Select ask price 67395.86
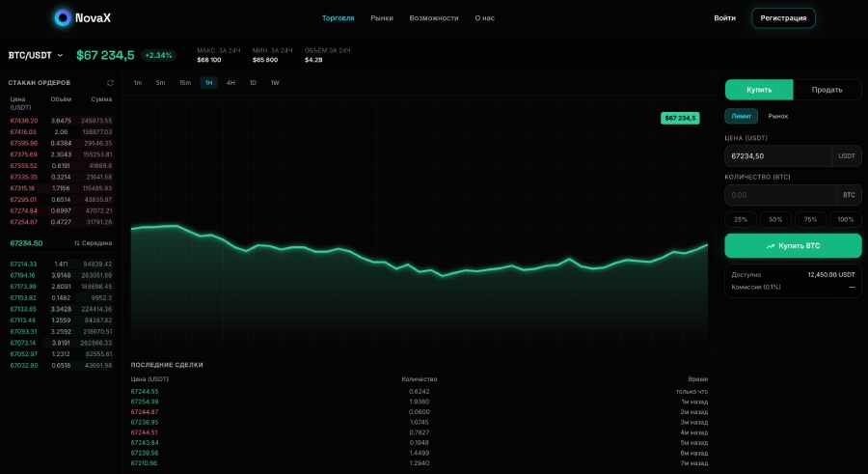 (x=24, y=143)
